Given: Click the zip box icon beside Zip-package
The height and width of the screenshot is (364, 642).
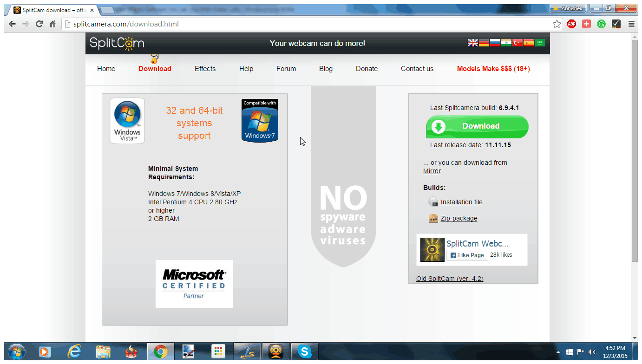Looking at the screenshot, I should click(433, 218).
